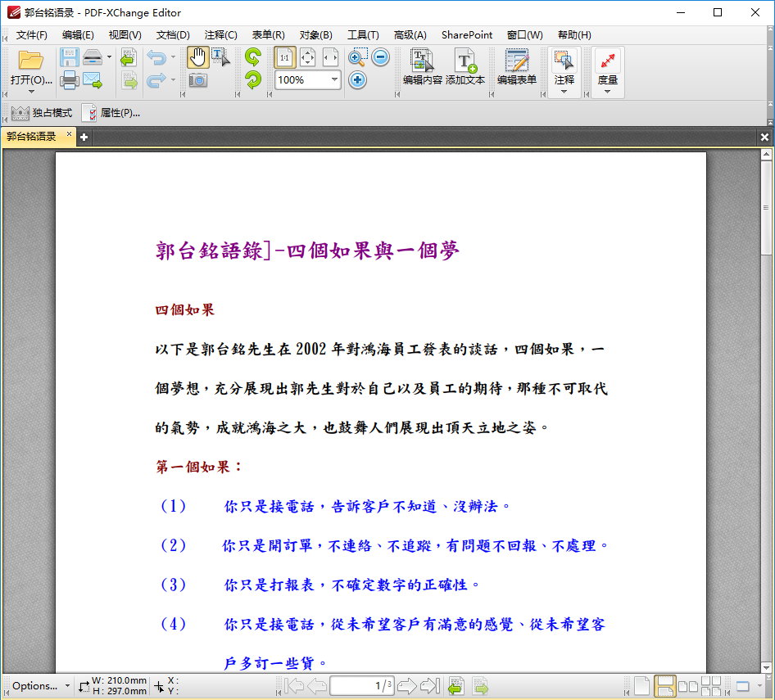Image resolution: width=775 pixels, height=700 pixels.
Task: Click the Zoom Out minus button
Action: (x=380, y=57)
